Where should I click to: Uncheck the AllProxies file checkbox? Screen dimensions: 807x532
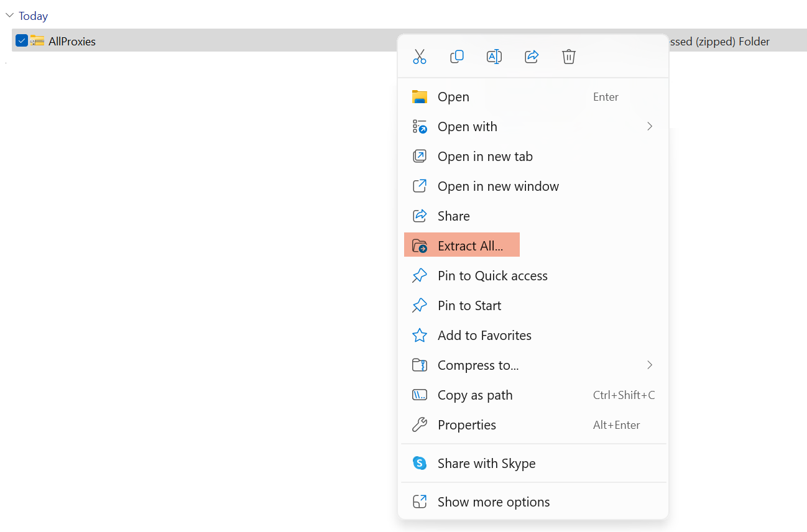pos(22,41)
